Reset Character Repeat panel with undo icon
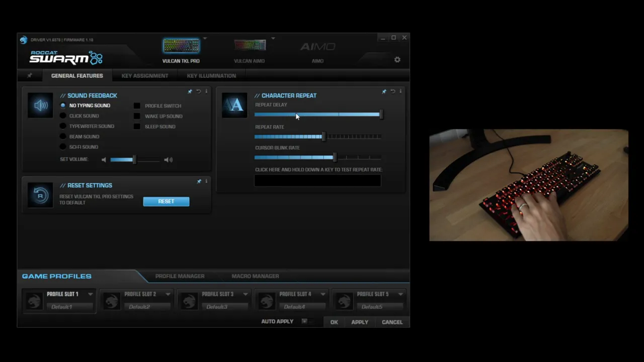Screen dimensions: 644x362 coord(392,92)
